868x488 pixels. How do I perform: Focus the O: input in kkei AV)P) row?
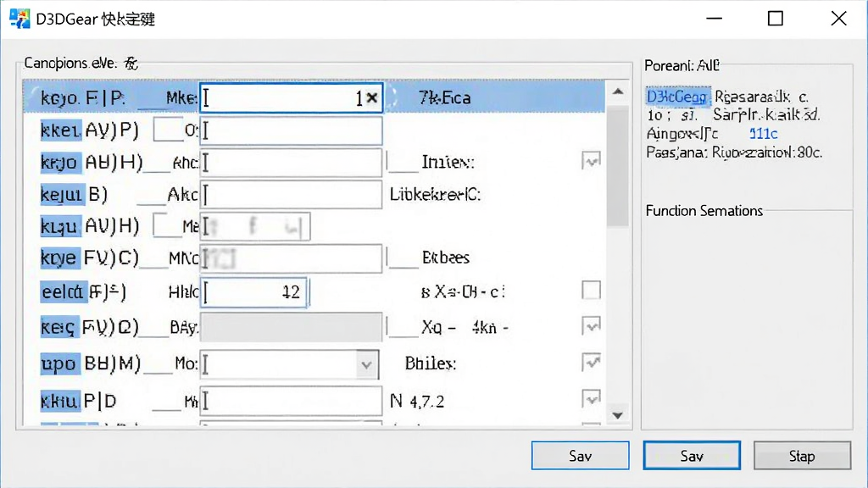pyautogui.click(x=292, y=130)
